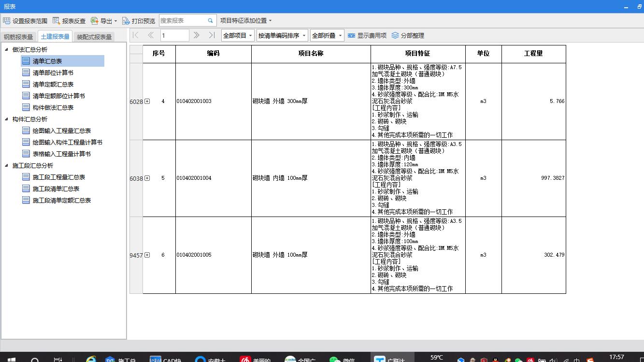Click item name 砌块墙 内墙 100mm厚
Screen dimensions: 644x362
[x=280, y=178]
